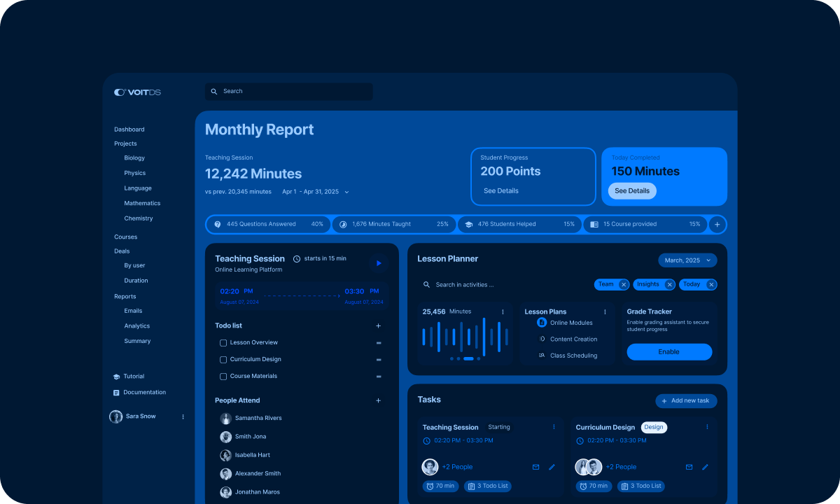Open the 25,456 Minutes card options menu
Image resolution: width=840 pixels, height=504 pixels.
pos(503,312)
